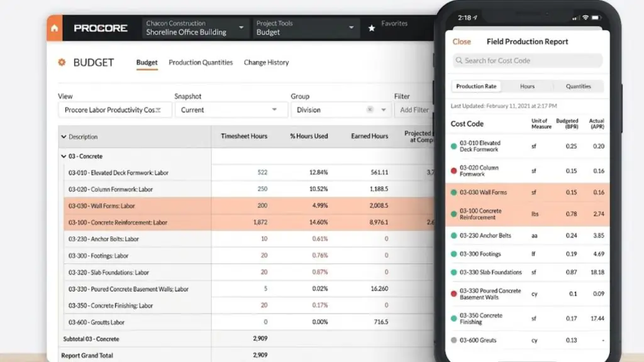
Task: Click the Cost Code header on phone
Action: [x=467, y=124]
